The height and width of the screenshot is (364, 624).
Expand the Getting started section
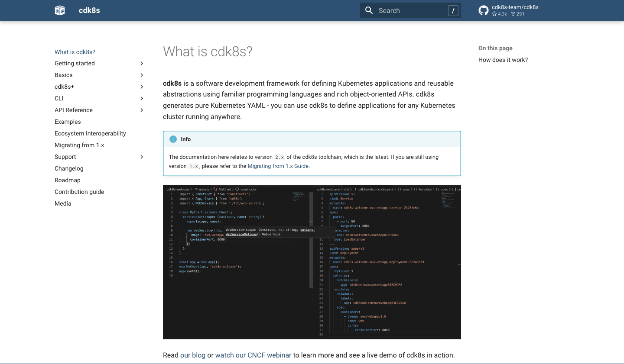[x=142, y=63]
